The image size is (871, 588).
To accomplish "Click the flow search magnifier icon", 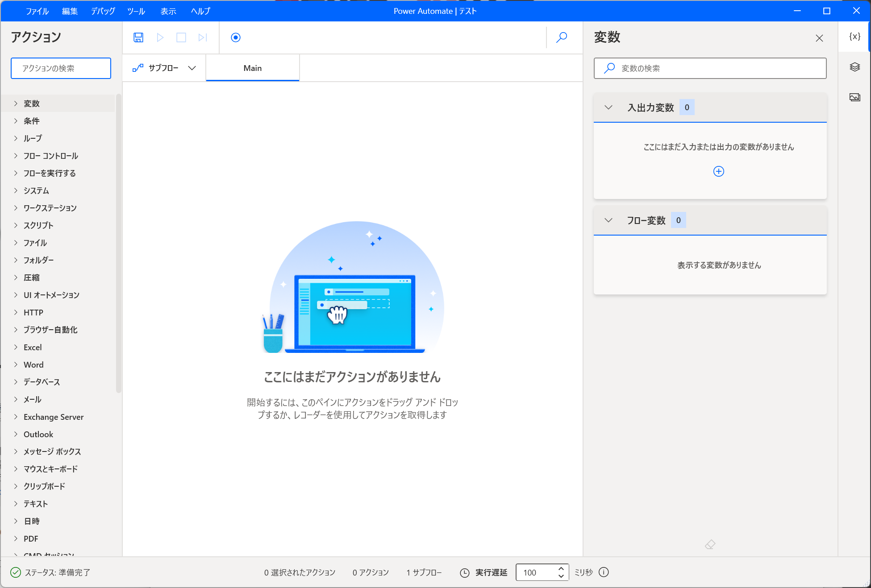I will [x=562, y=37].
